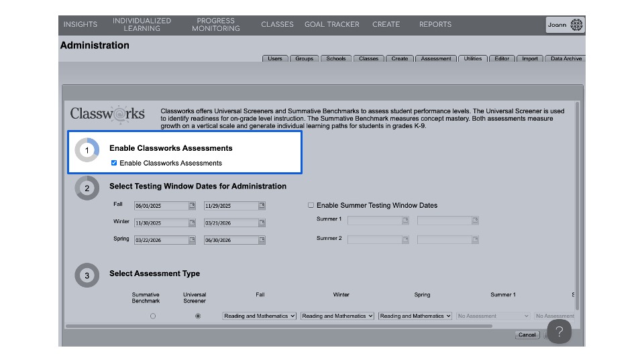Image resolution: width=644 pixels, height=362 pixels.
Task: Switch to the Assessment tab
Action: pos(436,59)
